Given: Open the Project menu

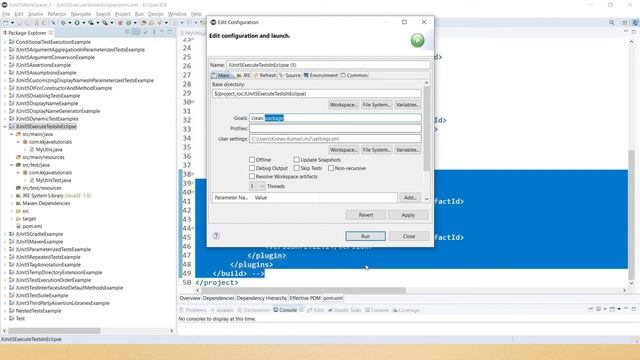Looking at the screenshot, I should tap(122, 14).
